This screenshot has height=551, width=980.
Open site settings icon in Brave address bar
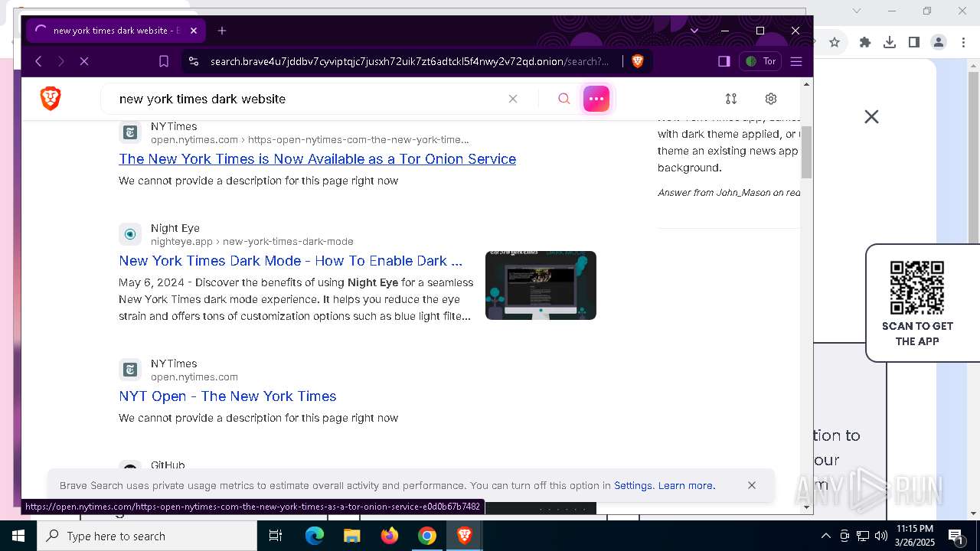pos(194,61)
